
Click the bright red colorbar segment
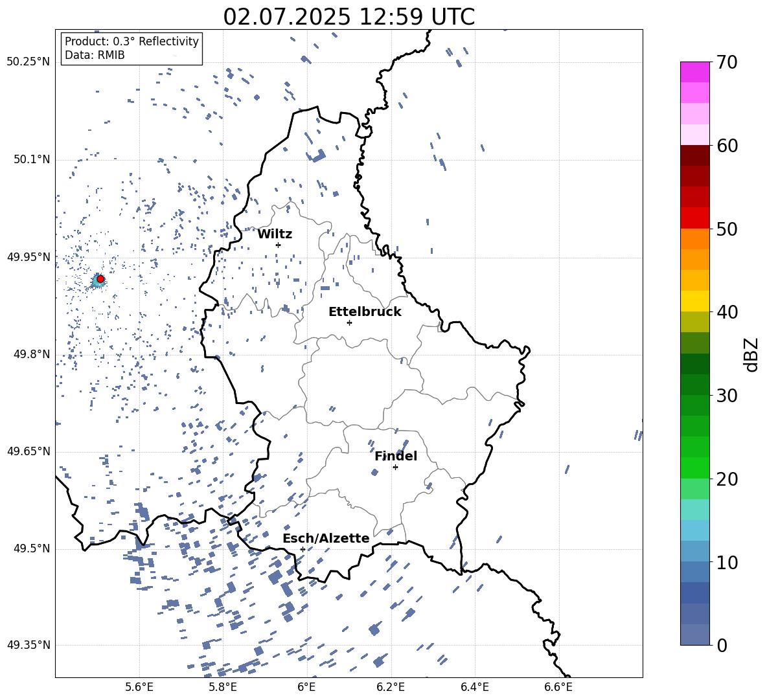click(x=695, y=218)
